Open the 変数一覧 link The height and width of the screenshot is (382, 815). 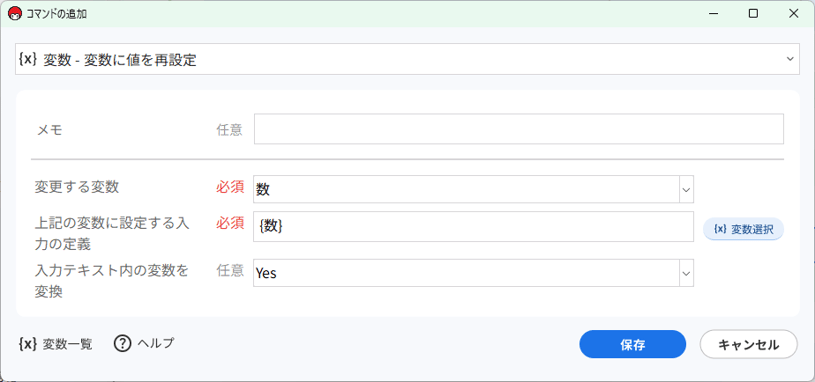click(56, 344)
